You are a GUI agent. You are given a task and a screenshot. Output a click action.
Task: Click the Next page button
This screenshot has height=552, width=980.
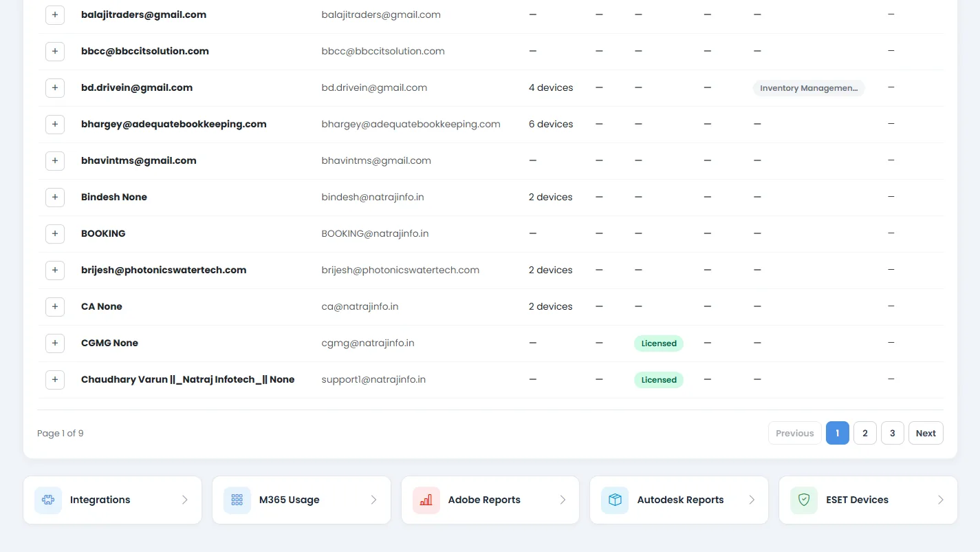(926, 434)
